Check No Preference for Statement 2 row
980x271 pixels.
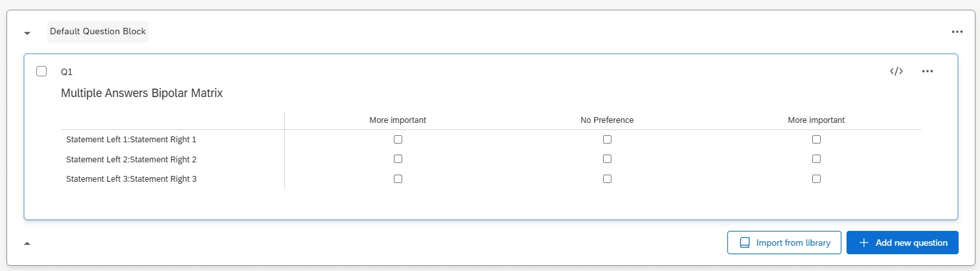coord(607,159)
